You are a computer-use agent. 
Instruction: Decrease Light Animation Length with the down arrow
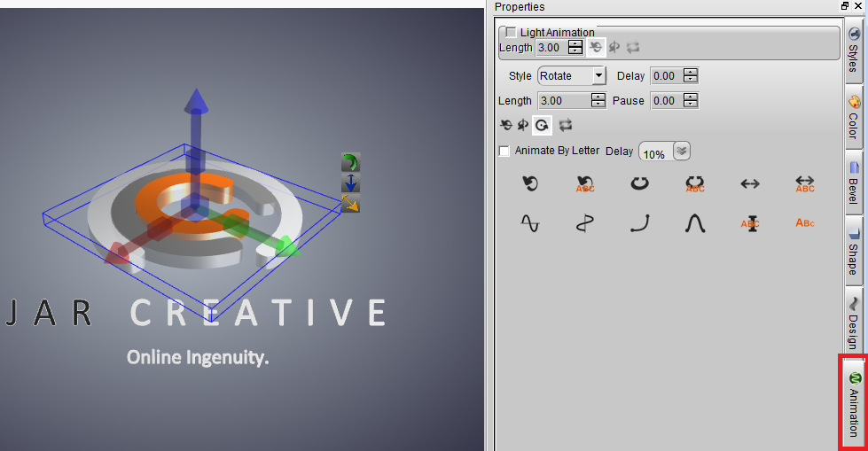pos(575,51)
